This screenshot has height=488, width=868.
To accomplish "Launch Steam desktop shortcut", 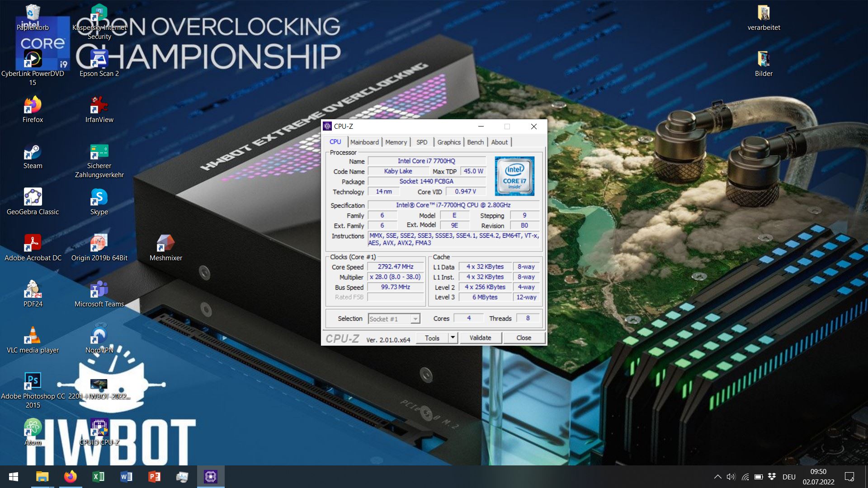I will pos(33,155).
